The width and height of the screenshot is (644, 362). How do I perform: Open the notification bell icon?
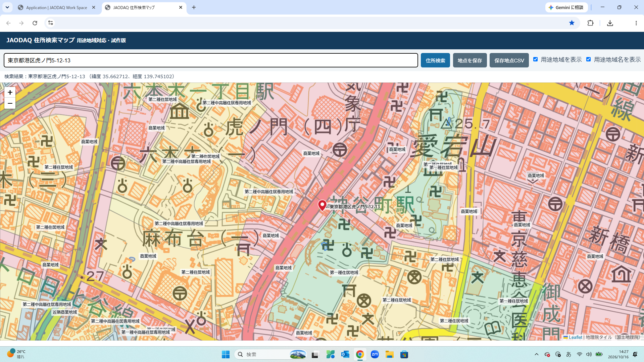[635, 354]
